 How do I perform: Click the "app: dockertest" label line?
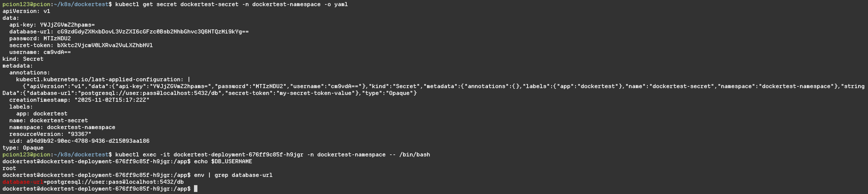coord(41,114)
